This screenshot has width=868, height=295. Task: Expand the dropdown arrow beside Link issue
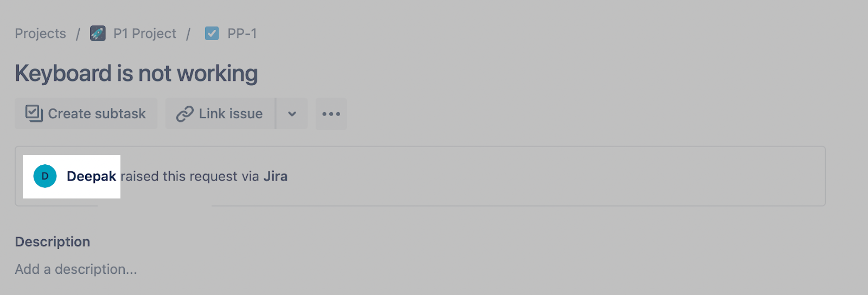[292, 114]
